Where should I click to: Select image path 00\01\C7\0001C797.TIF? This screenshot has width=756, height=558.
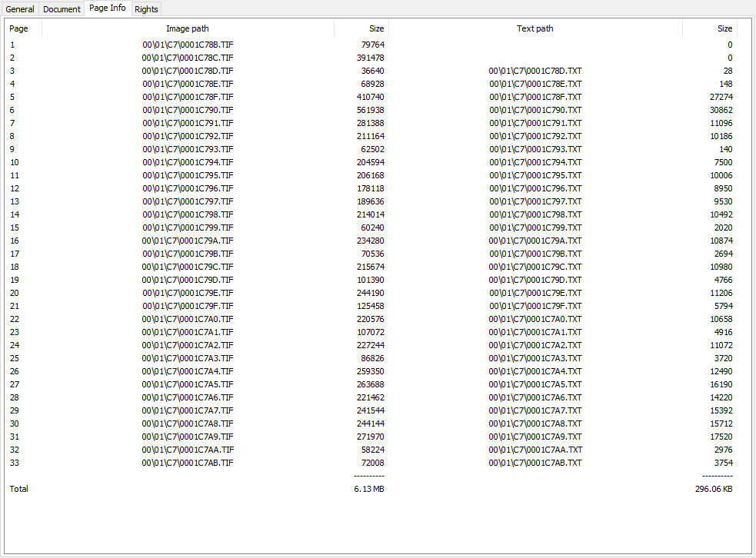(x=188, y=201)
